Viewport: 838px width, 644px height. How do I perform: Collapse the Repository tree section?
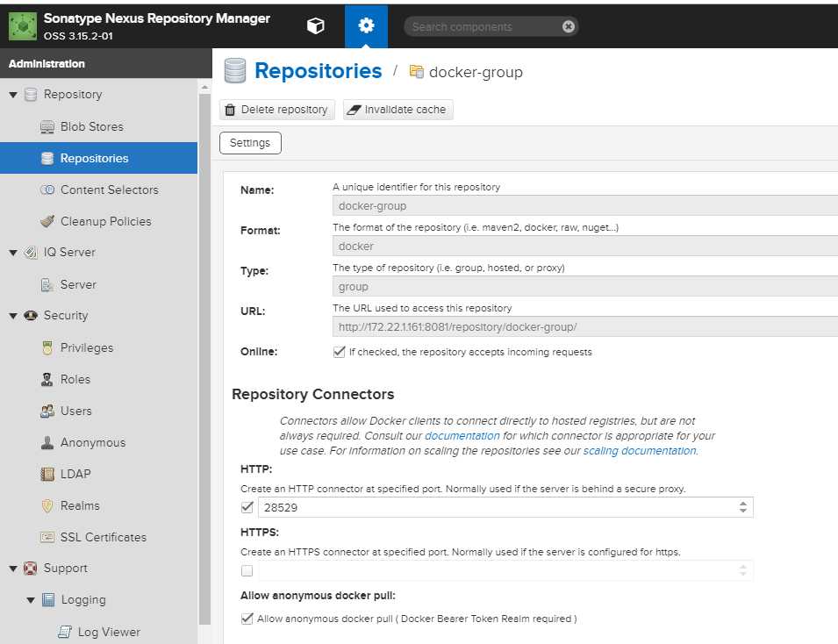coord(13,95)
